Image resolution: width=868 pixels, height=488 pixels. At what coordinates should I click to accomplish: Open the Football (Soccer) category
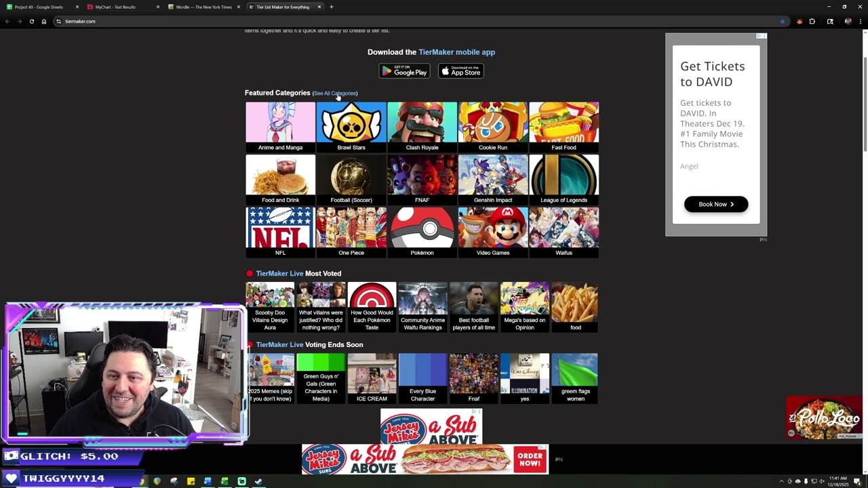click(351, 180)
